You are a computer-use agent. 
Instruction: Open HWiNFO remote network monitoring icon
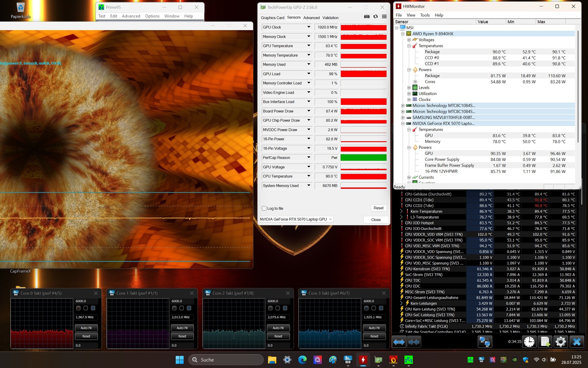click(485, 342)
